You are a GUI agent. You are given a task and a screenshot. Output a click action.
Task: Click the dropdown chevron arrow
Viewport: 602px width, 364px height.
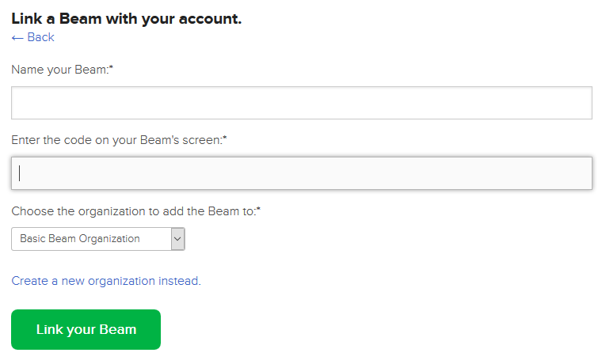177,239
